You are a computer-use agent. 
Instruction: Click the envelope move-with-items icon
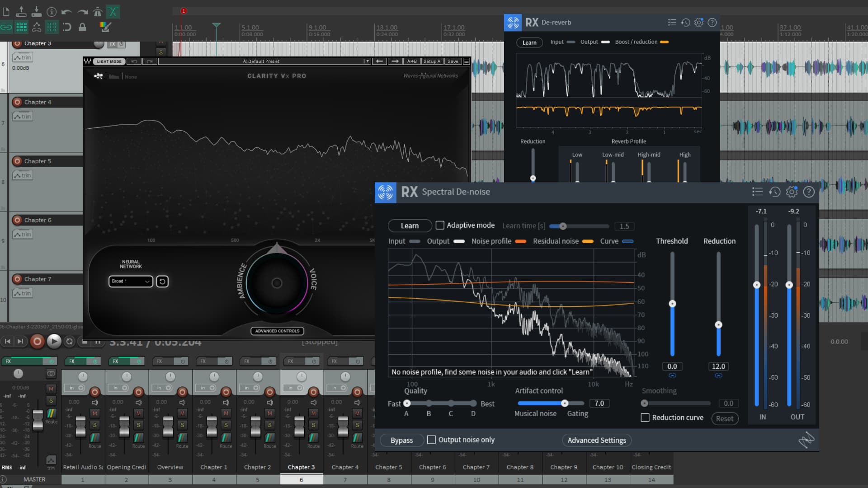coord(37,27)
